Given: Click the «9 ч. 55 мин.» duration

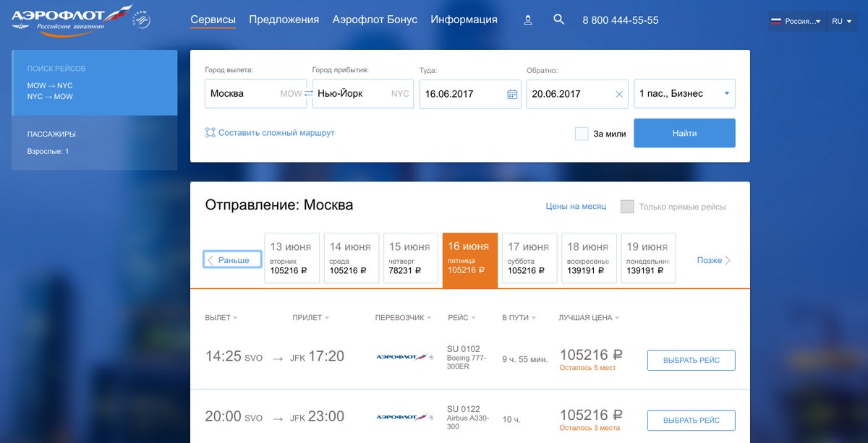Looking at the screenshot, I should pos(524,360).
